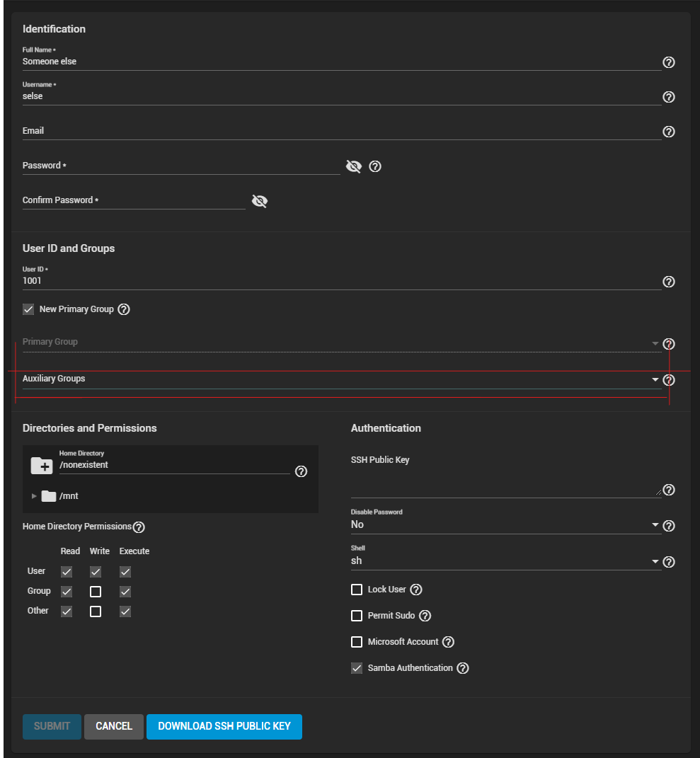Click into the Email field
Viewport: 700px width, 758px height.
pyautogui.click(x=342, y=132)
